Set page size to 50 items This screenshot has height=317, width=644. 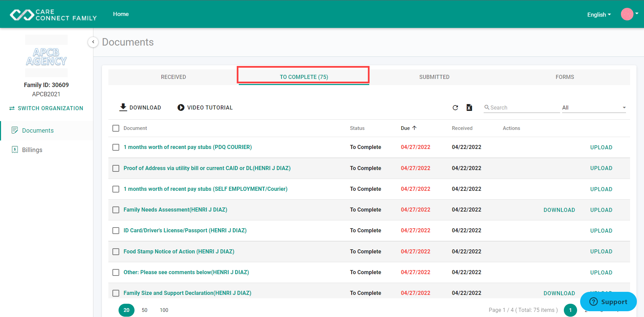(x=144, y=310)
